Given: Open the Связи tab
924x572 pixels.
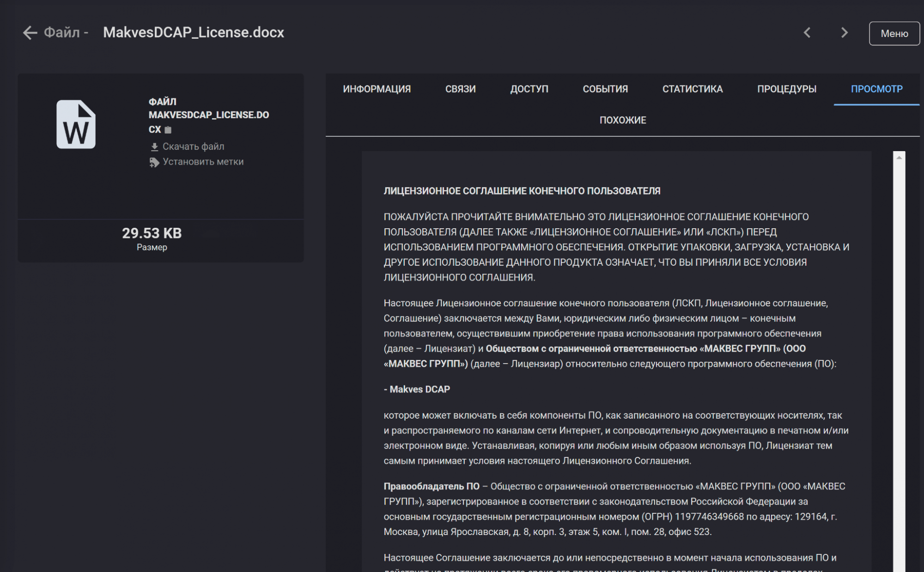Looking at the screenshot, I should click(x=460, y=89).
